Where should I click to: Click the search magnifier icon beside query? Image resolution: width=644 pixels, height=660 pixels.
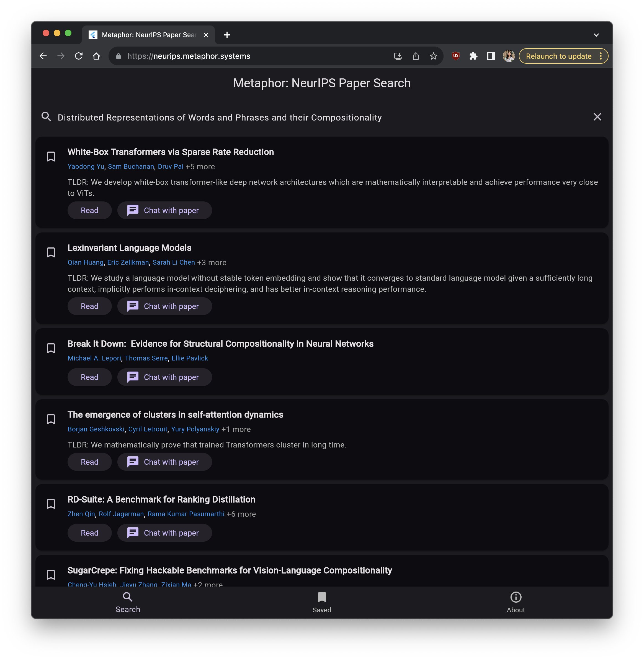pyautogui.click(x=46, y=117)
